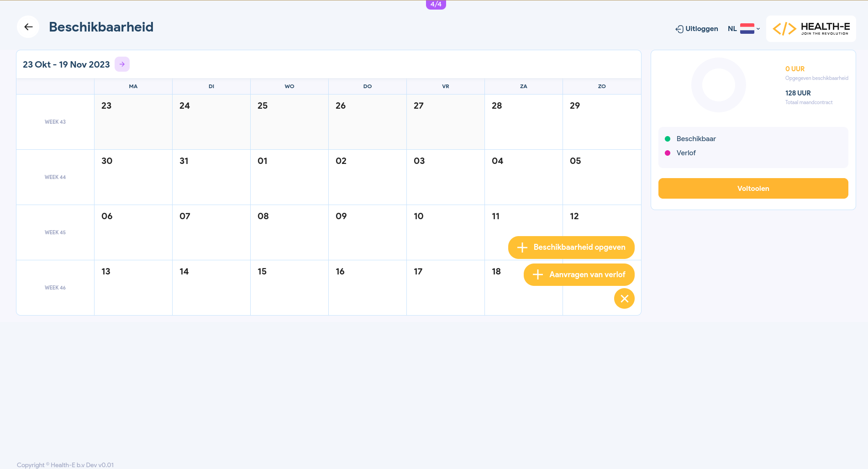This screenshot has height=469, width=868.
Task: Select day 30 in the calendar
Action: [133, 177]
